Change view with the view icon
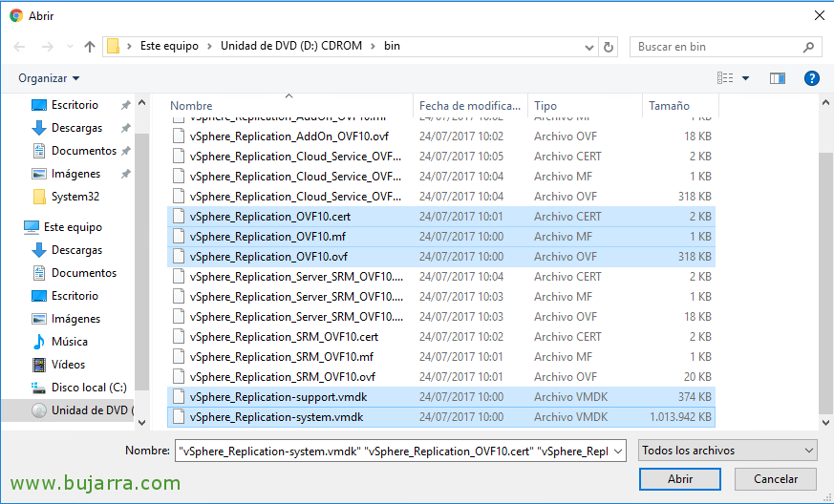This screenshot has width=834, height=504. click(x=725, y=78)
